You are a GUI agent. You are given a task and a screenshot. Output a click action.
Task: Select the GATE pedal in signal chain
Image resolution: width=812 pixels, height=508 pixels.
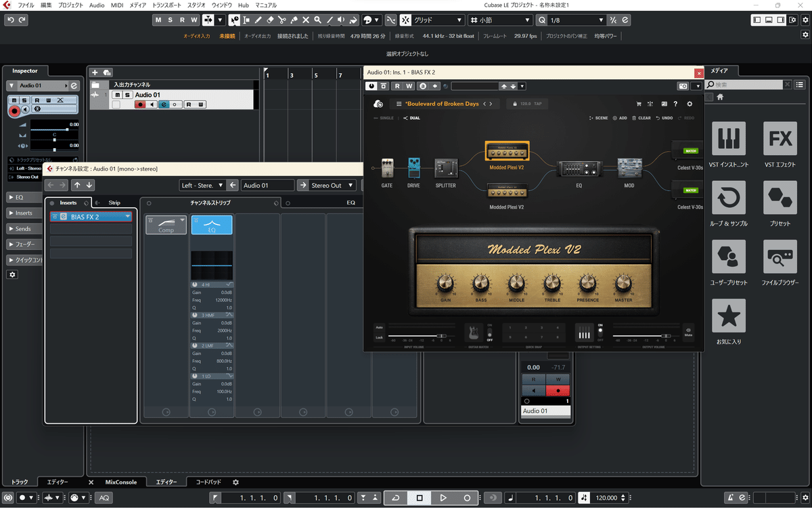click(387, 169)
